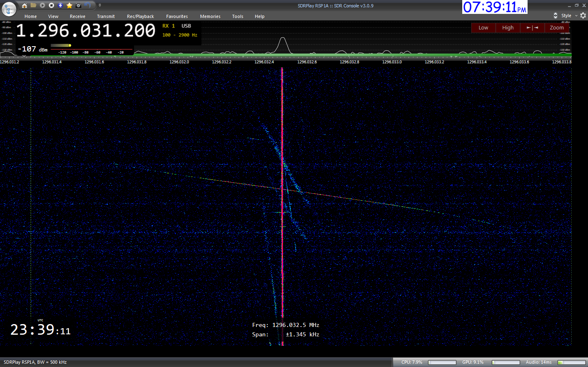The image size is (588, 367).
Task: Open the Favourites ribbon tab
Action: pos(177,16)
